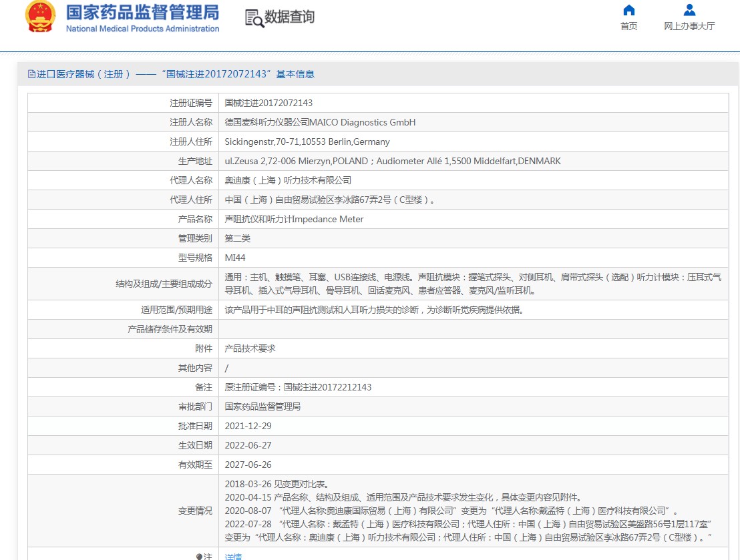The width and height of the screenshot is (740, 560).
Task: Click the national emblem logo
Action: pyautogui.click(x=40, y=17)
